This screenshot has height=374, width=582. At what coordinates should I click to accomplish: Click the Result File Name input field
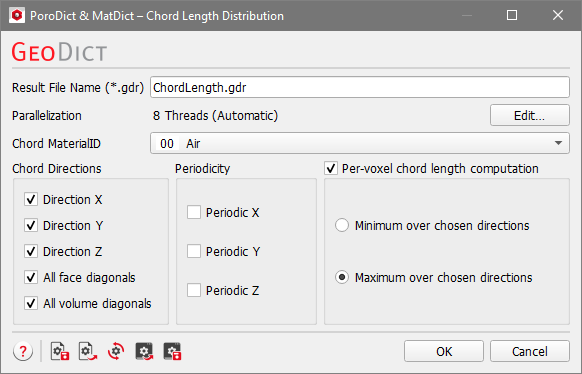point(360,87)
